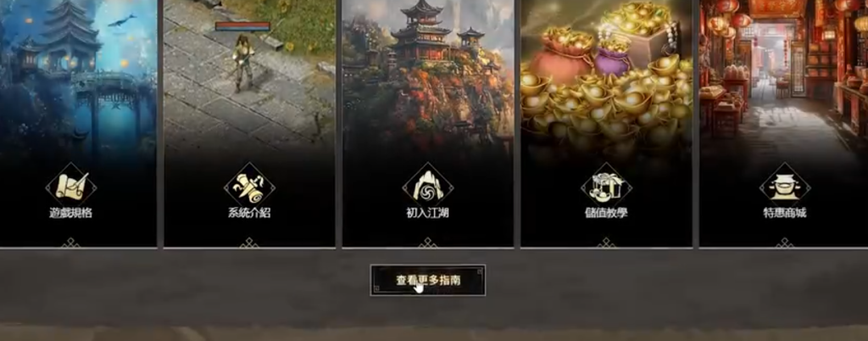This screenshot has height=341, width=868.
Task: Select the mountain temple artwork
Action: tap(427, 75)
